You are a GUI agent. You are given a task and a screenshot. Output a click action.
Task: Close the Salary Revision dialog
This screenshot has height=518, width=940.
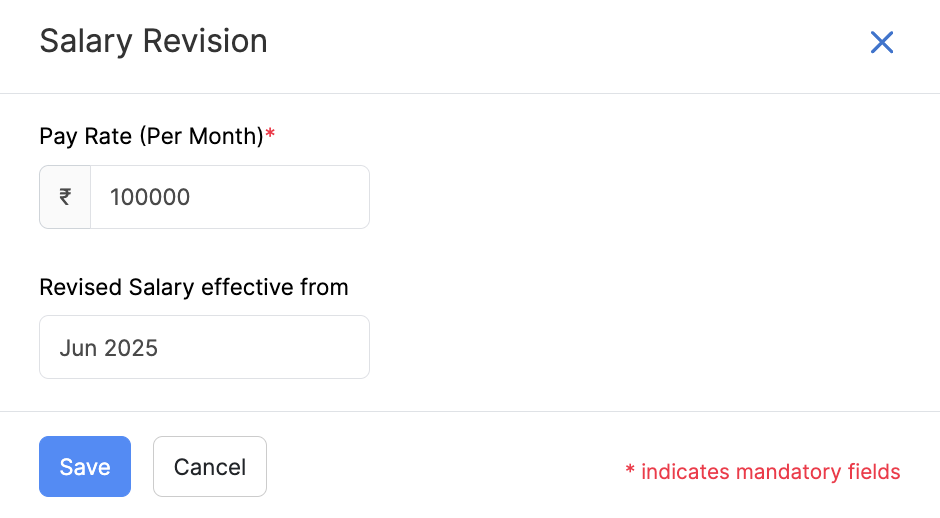tap(881, 42)
